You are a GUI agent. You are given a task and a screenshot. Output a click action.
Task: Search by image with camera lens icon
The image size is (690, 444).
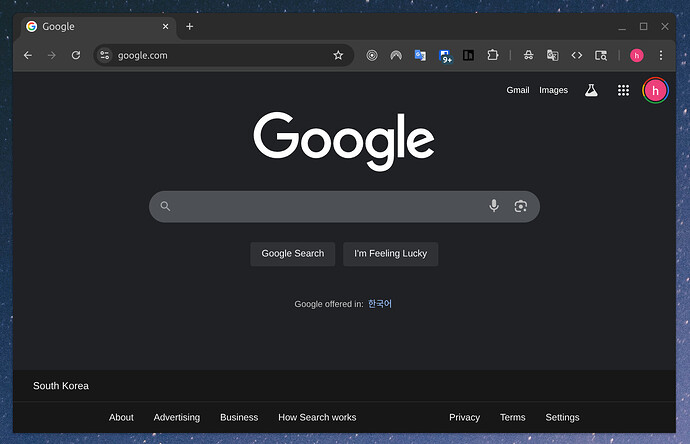click(x=521, y=206)
